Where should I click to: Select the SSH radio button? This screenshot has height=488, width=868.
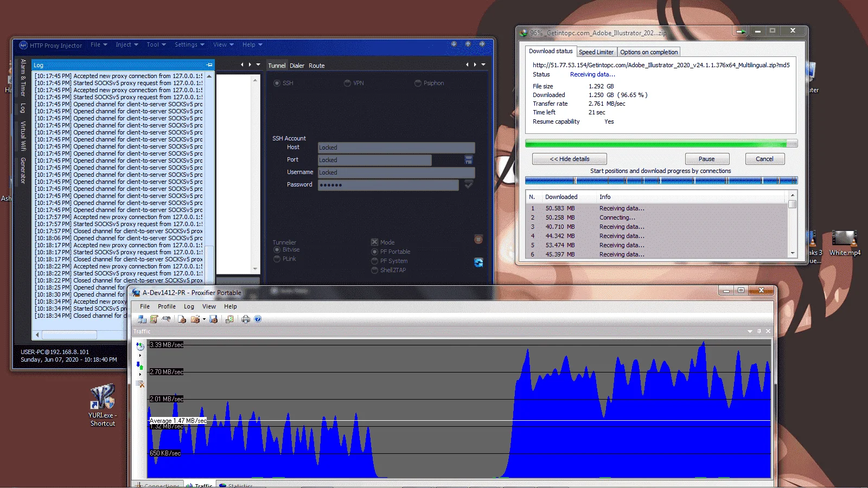pos(277,83)
